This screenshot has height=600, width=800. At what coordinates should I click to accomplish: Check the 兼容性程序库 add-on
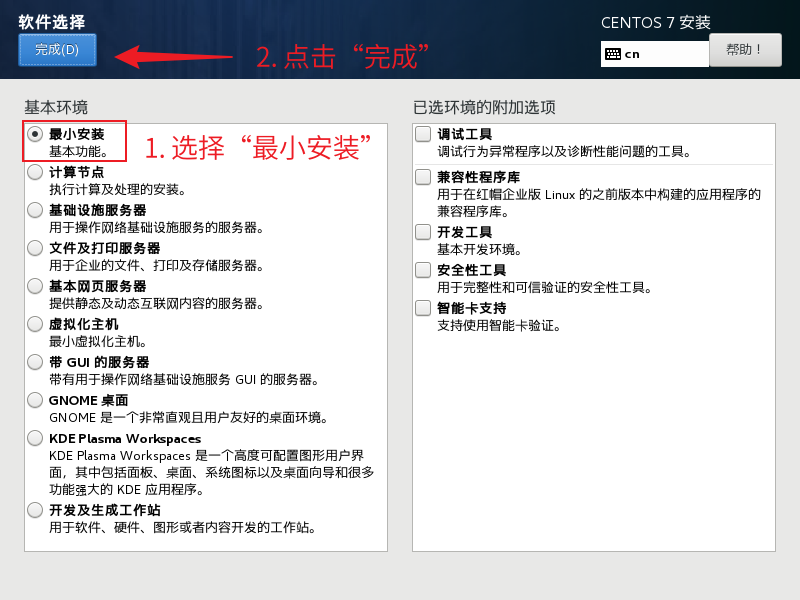[424, 177]
